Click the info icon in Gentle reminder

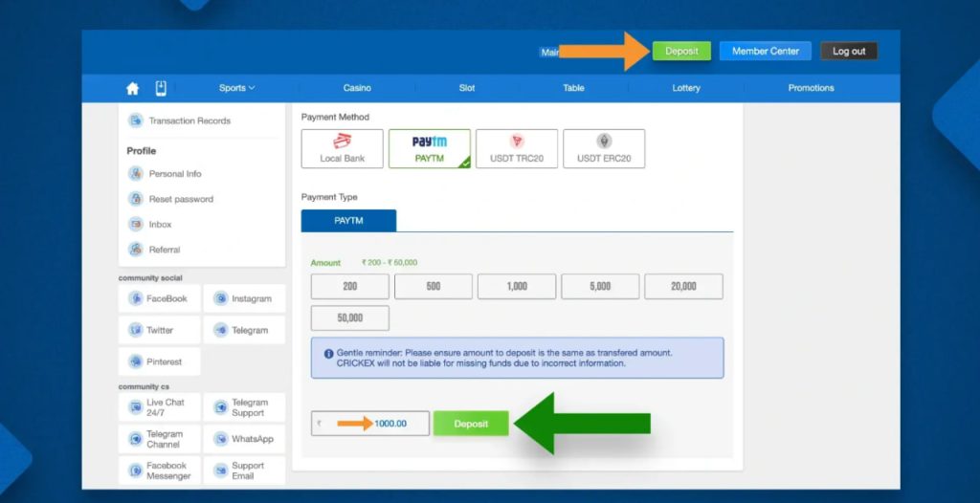point(329,354)
